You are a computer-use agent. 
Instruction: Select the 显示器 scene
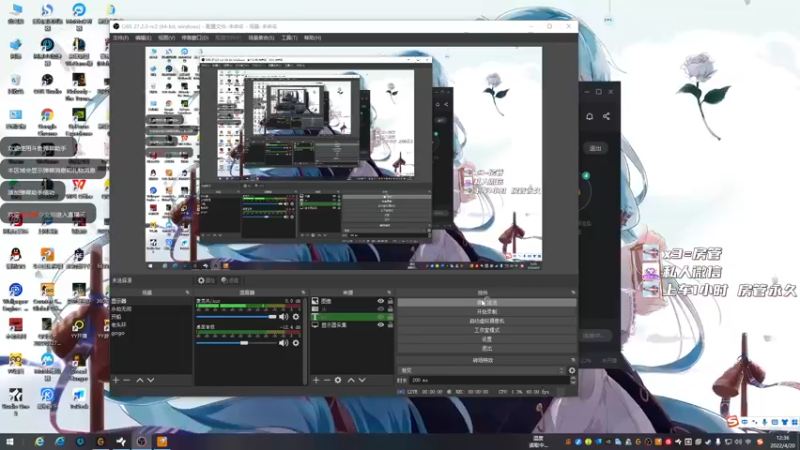[152, 301]
